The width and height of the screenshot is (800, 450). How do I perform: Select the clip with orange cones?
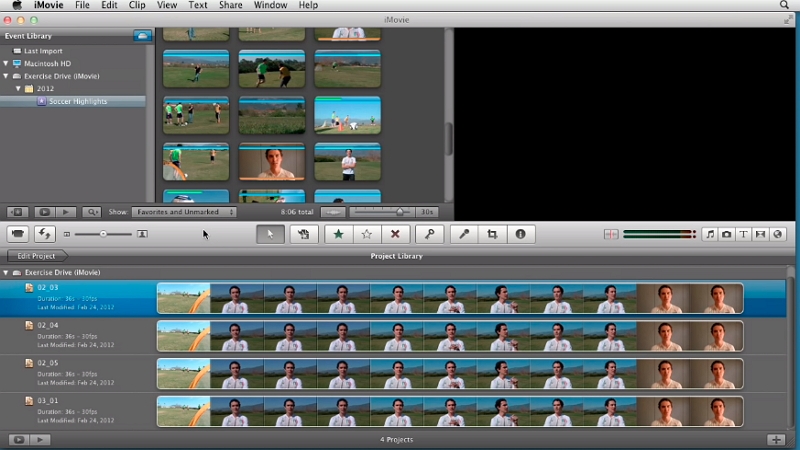[347, 115]
